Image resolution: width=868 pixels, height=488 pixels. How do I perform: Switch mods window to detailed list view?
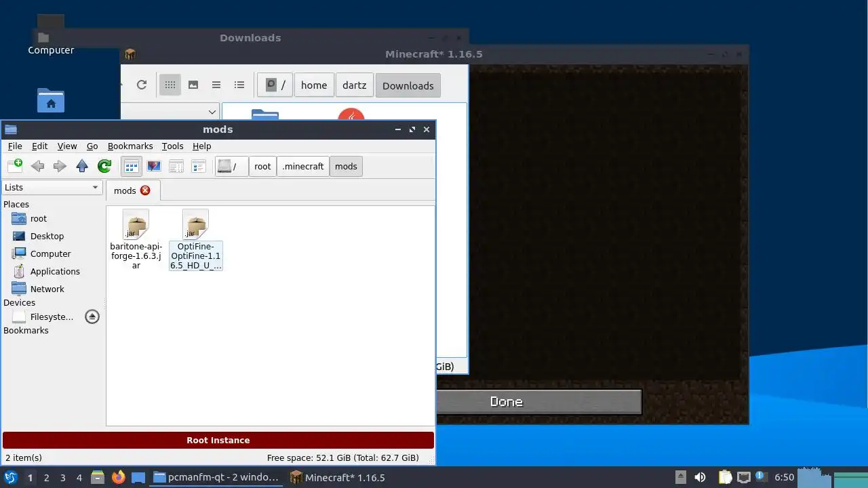coord(199,166)
